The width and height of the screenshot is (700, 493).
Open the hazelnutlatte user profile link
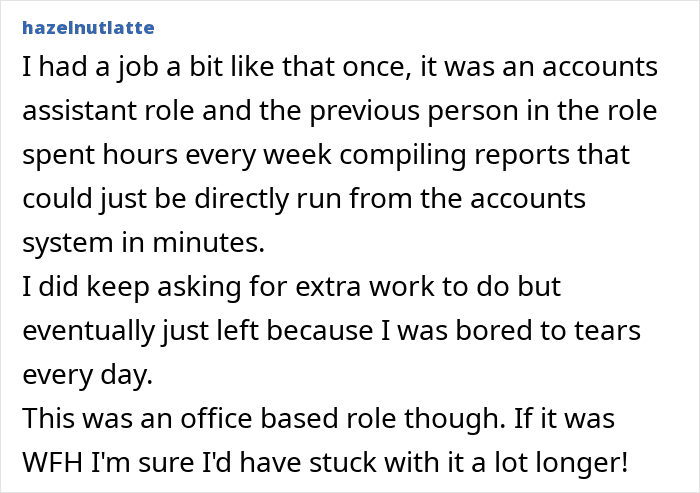[x=88, y=28]
